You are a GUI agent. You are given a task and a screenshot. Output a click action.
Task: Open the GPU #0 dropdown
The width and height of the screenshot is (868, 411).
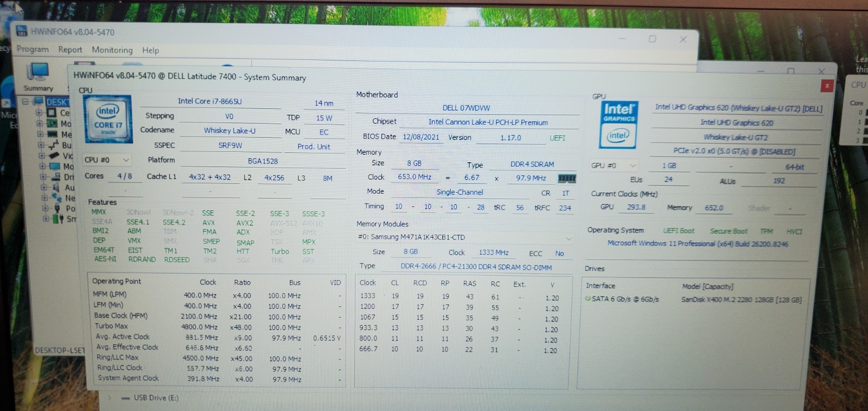pos(614,166)
